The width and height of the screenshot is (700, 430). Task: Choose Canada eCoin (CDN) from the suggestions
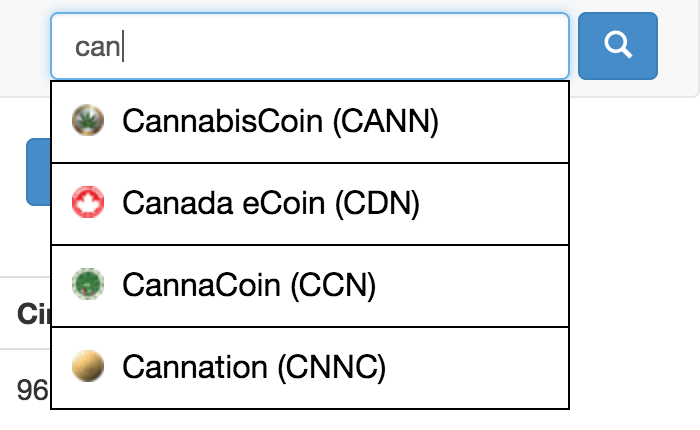point(310,204)
